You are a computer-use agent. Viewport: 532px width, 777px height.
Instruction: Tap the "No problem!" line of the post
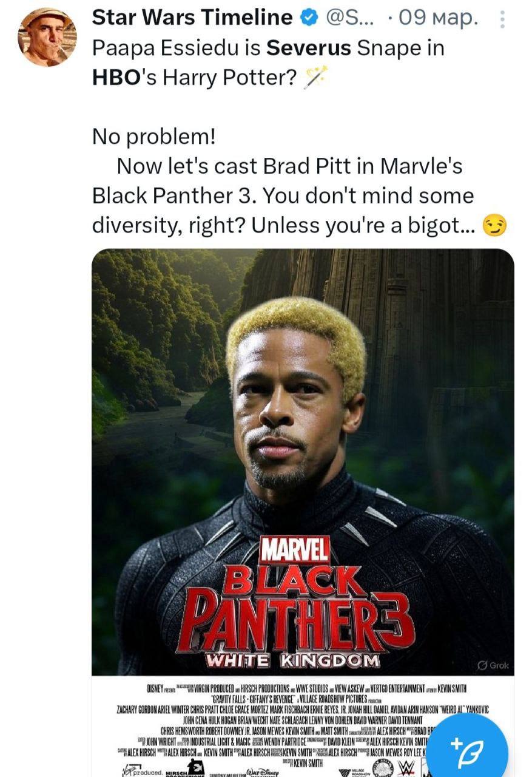pos(153,137)
